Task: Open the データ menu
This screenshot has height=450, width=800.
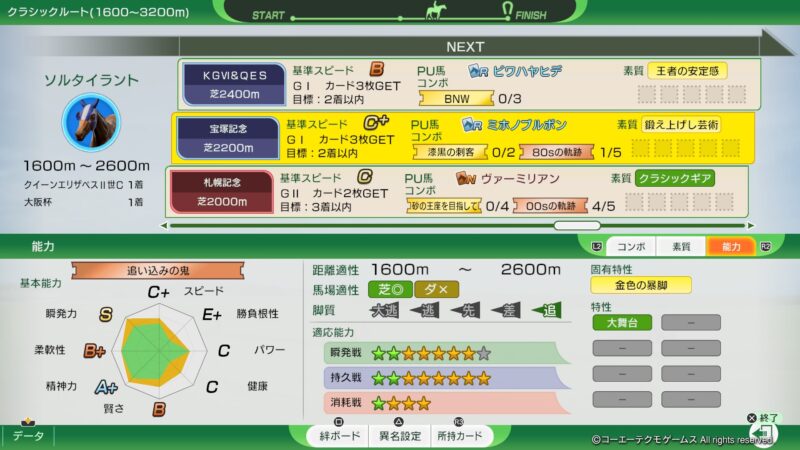Action: pyautogui.click(x=28, y=436)
